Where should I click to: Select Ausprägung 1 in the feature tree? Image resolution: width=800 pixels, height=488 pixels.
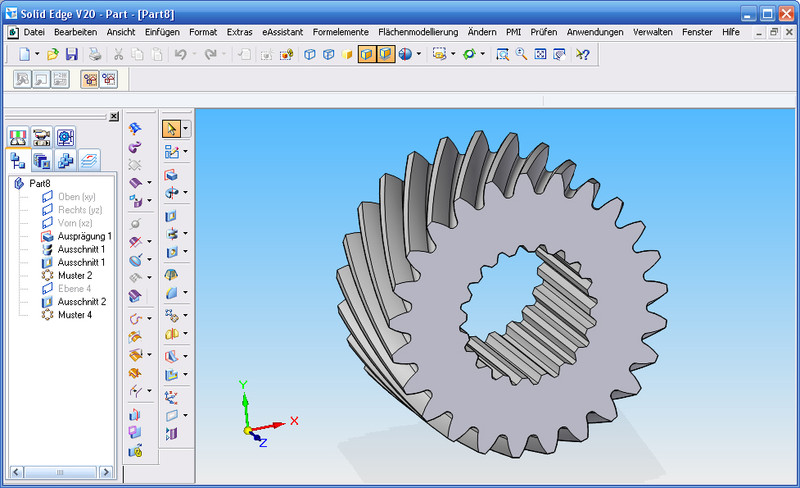[x=84, y=236]
